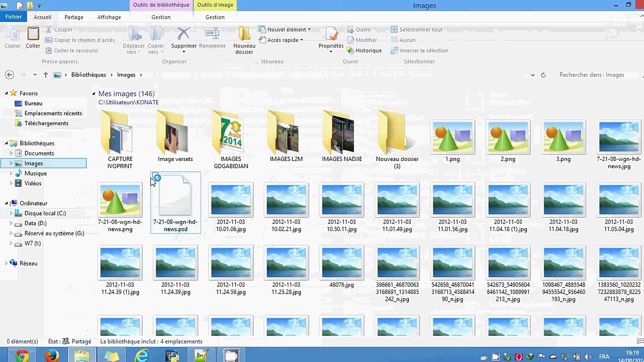Create a Nouveau dossier from ribbon
This screenshot has width=644, height=362.
(x=244, y=40)
